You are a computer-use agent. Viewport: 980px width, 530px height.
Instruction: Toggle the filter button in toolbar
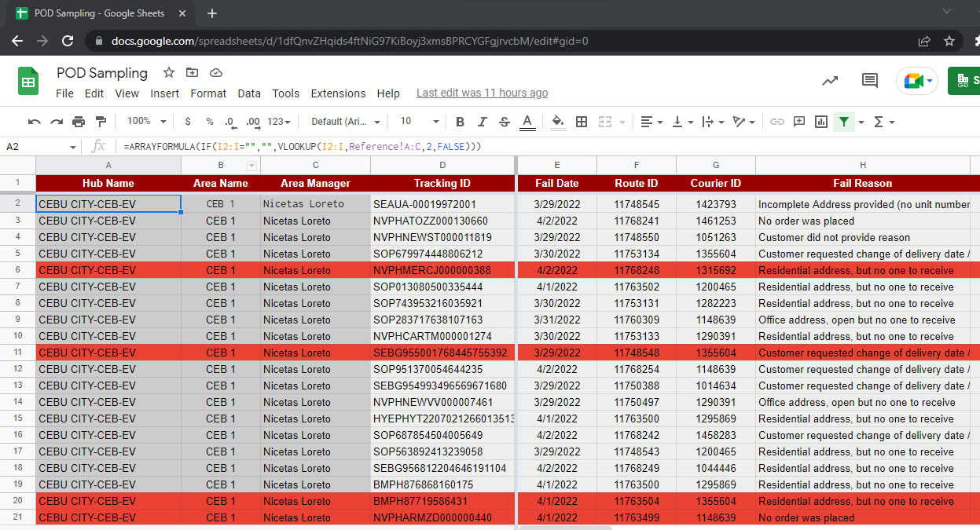(x=844, y=122)
